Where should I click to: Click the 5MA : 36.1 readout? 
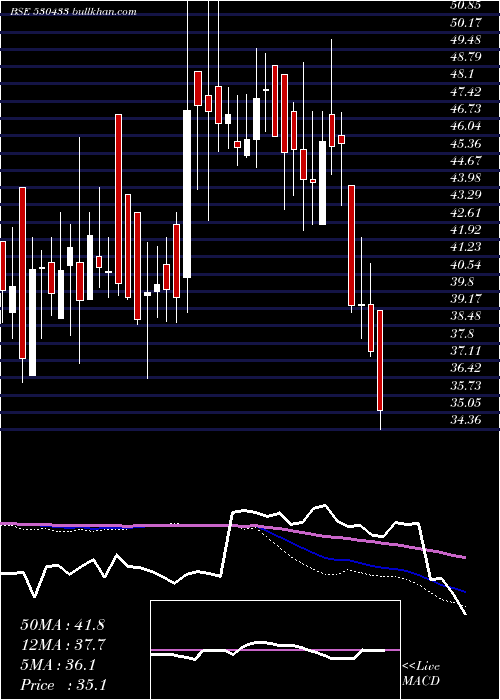pos(58,665)
